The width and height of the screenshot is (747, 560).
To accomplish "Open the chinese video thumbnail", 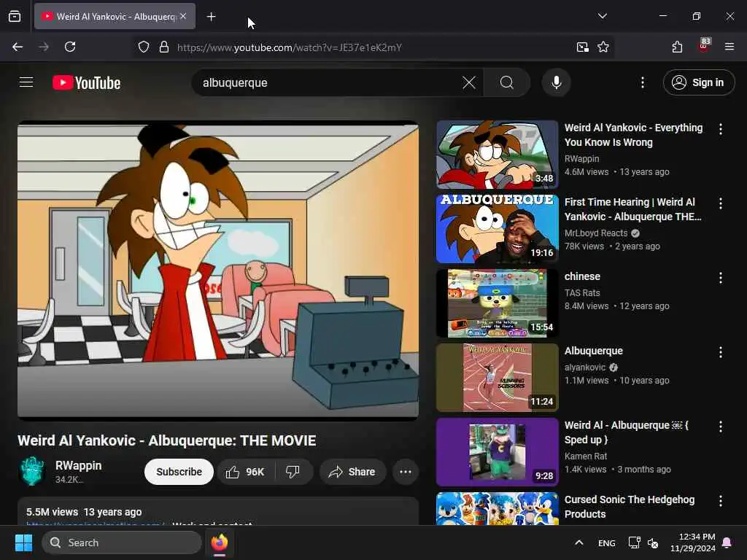I will [x=497, y=303].
